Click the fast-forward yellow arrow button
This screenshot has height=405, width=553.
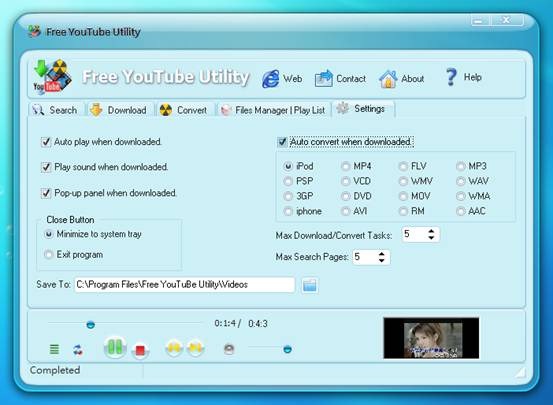(196, 348)
